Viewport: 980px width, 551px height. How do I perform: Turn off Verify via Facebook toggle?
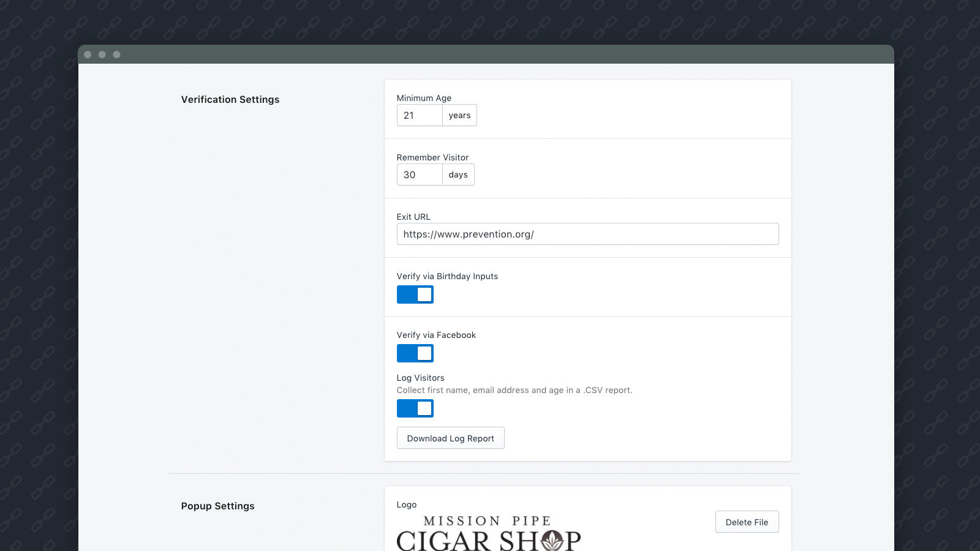(x=415, y=353)
